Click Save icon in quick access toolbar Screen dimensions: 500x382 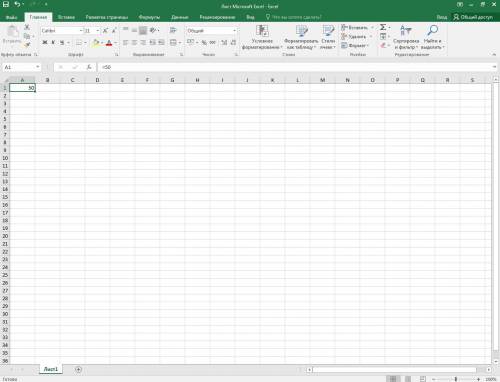click(6, 4)
